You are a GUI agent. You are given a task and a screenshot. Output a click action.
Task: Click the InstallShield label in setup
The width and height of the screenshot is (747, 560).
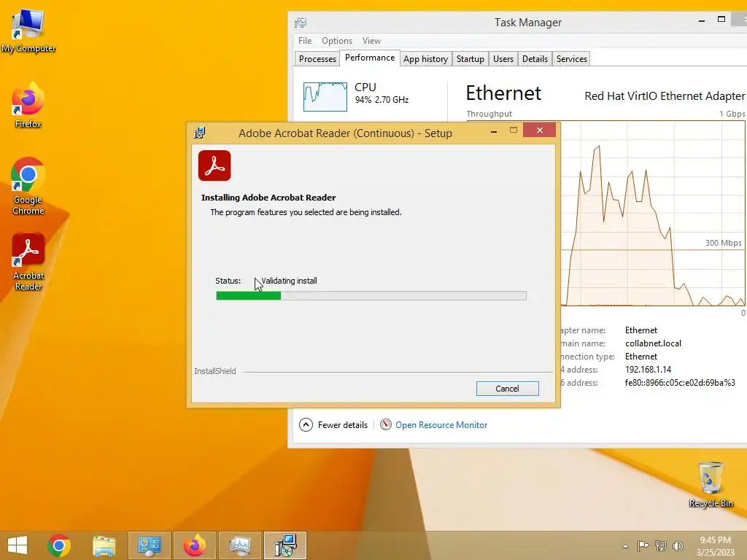[x=215, y=371]
